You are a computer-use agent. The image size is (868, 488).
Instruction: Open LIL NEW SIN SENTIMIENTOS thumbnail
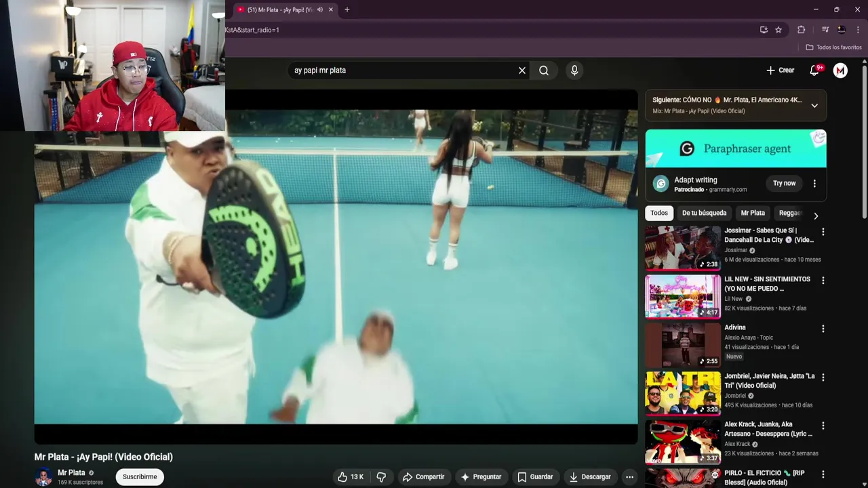pos(683,297)
